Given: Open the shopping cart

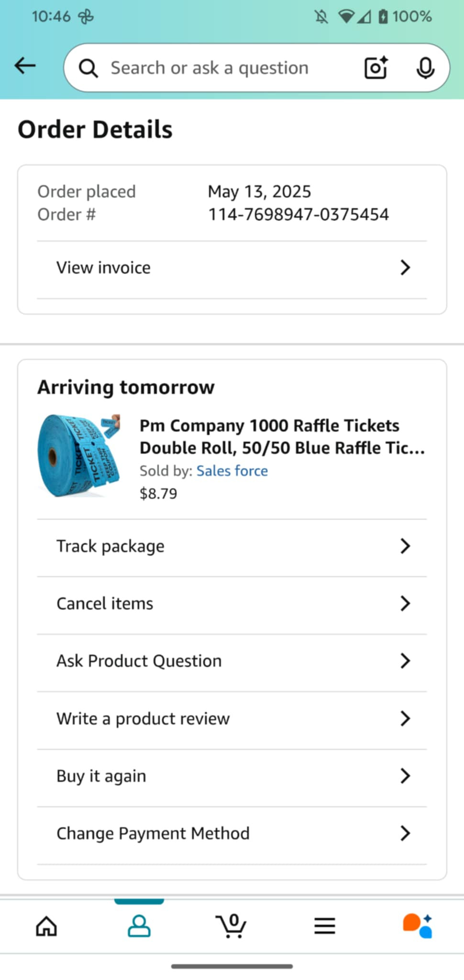Looking at the screenshot, I should point(232,926).
